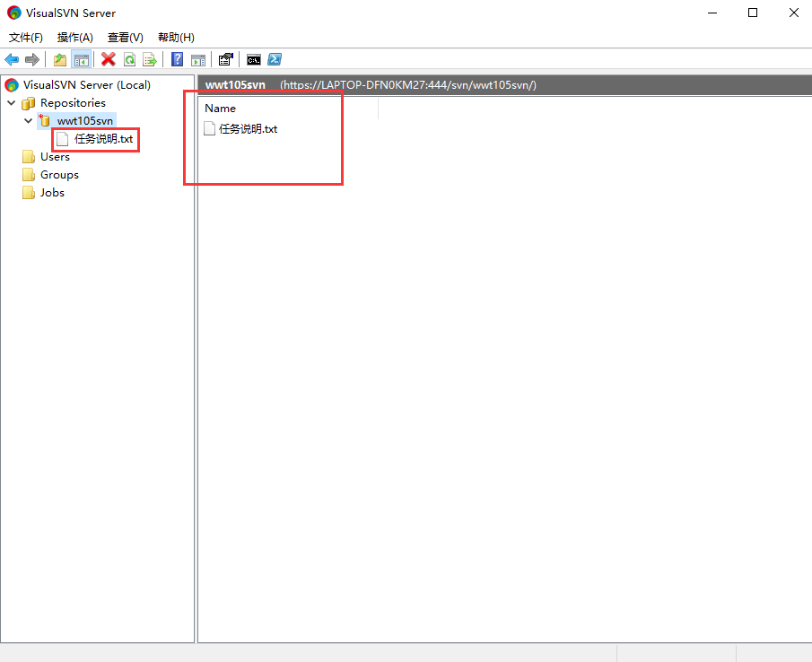Launch the PowerShell toolbar icon
This screenshot has height=662, width=812.
tap(275, 60)
